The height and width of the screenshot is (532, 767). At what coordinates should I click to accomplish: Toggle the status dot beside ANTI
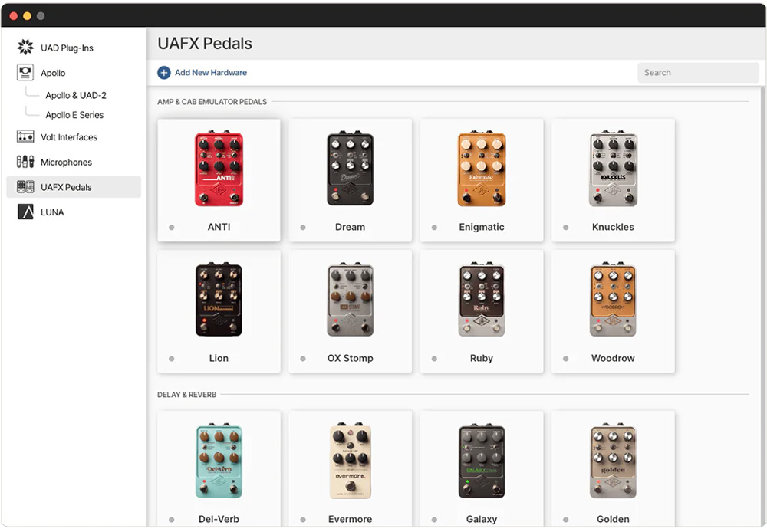click(171, 228)
